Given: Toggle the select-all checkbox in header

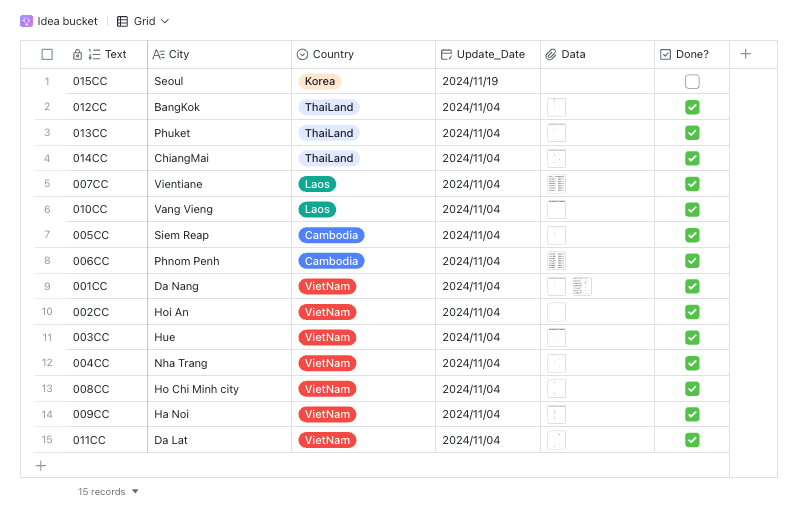Looking at the screenshot, I should 47,54.
